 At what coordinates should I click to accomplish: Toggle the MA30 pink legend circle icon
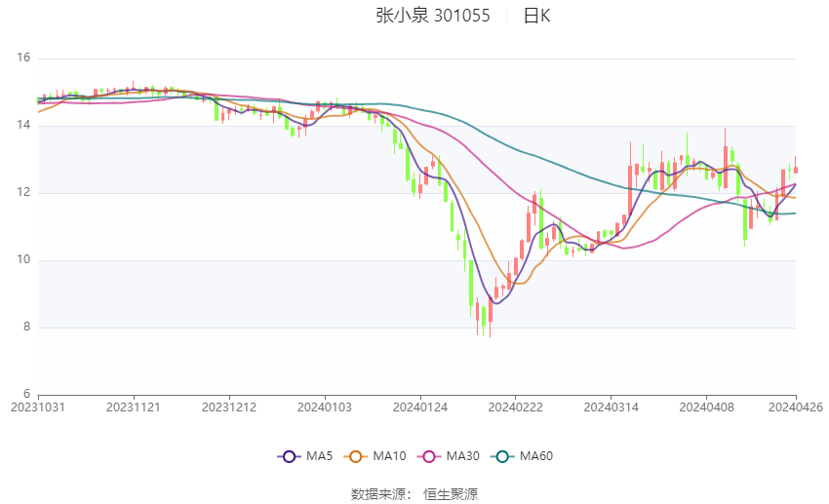(x=429, y=456)
